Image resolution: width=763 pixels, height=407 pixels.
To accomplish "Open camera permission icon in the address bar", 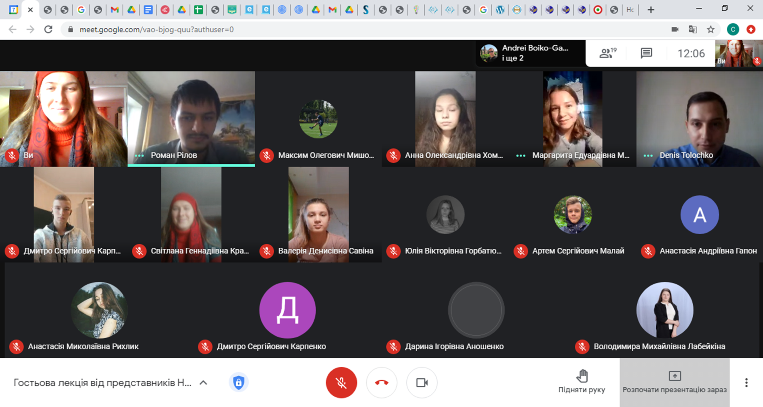I will point(675,29).
